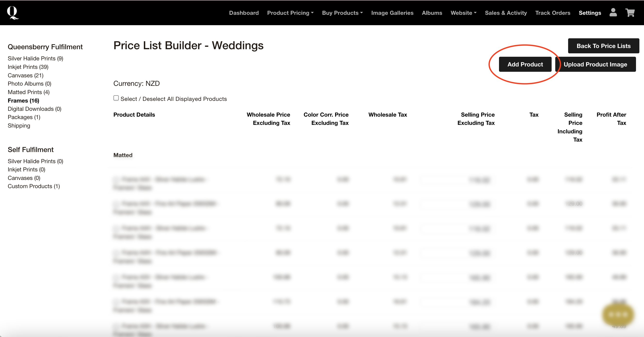Open Track Orders in navigation bar

553,13
